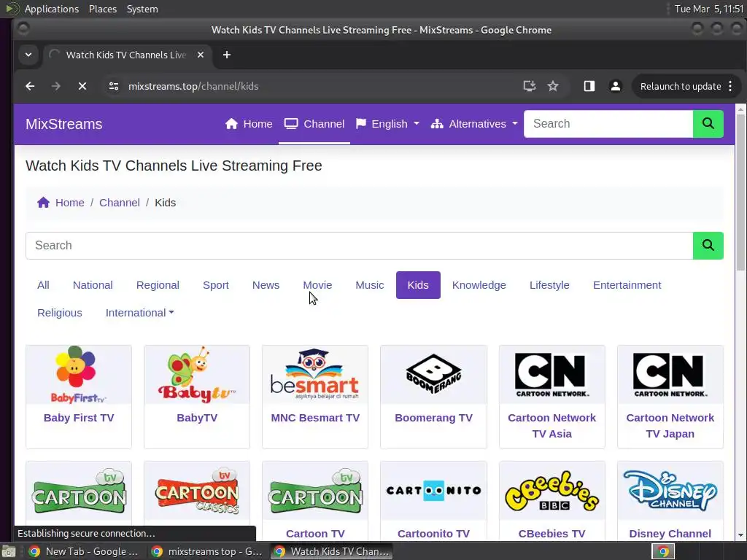Open Cartoonito TV title link
The image size is (747, 560).
point(433,534)
